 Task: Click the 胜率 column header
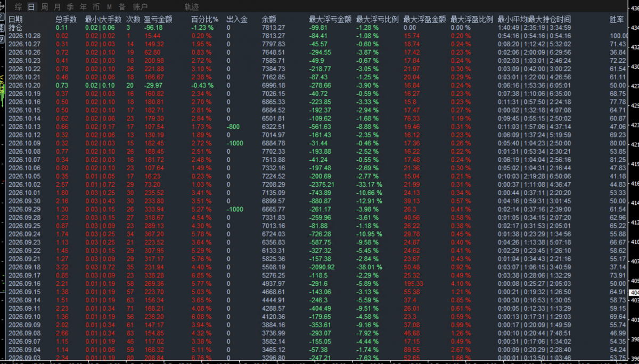tap(617, 19)
